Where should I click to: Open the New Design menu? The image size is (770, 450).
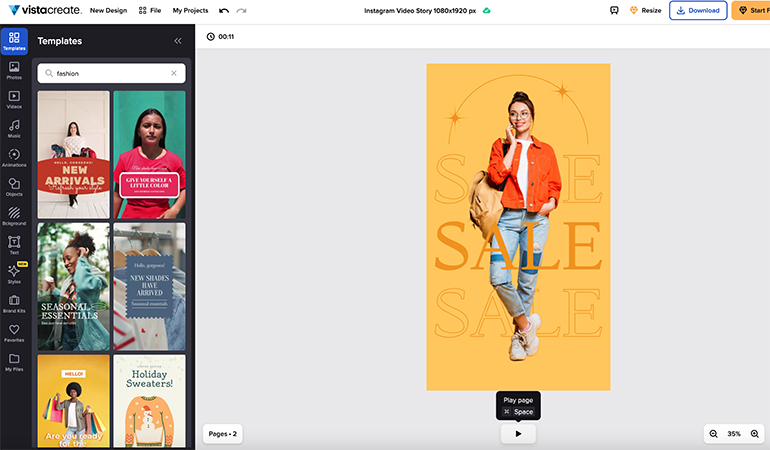(109, 10)
